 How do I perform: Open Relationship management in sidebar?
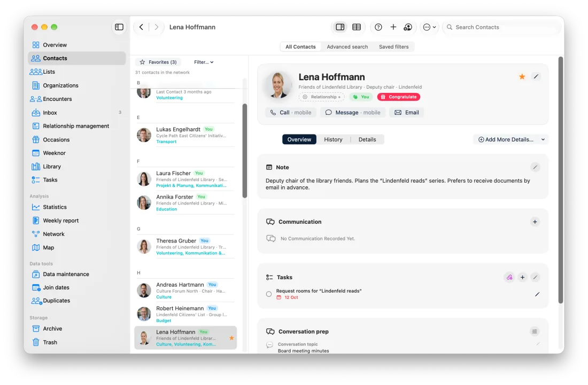point(77,126)
